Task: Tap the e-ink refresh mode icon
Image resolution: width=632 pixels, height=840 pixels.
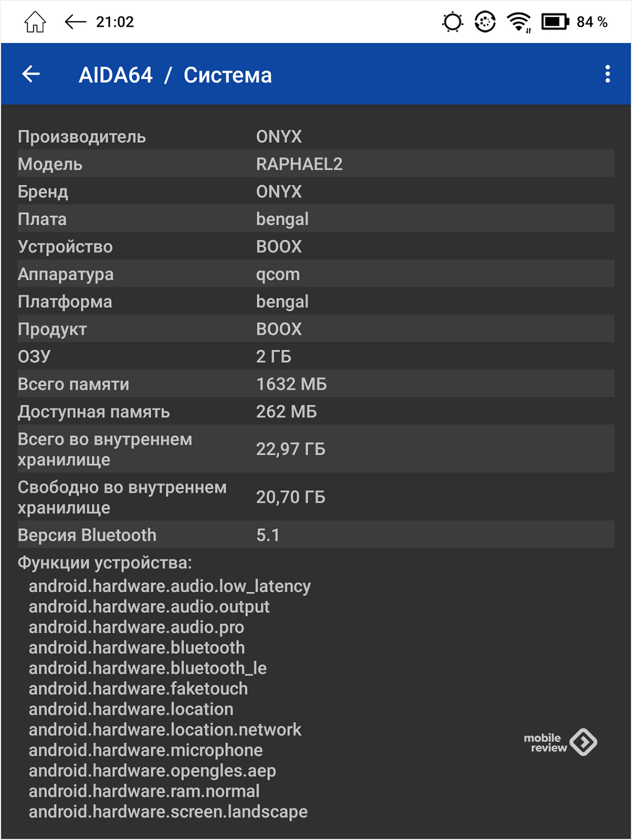Action: [485, 22]
